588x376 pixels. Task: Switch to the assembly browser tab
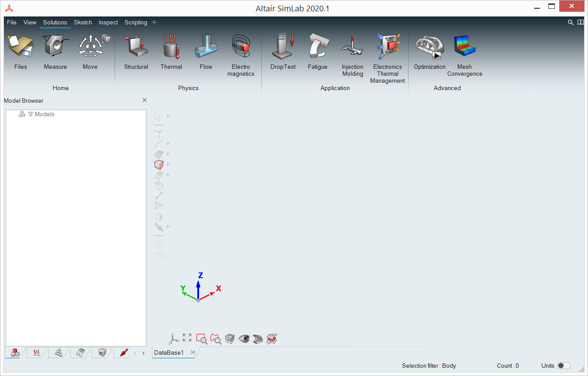pos(15,352)
